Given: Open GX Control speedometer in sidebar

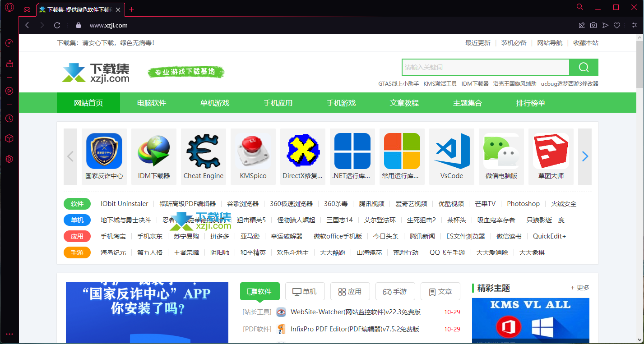Looking at the screenshot, I should [9, 43].
